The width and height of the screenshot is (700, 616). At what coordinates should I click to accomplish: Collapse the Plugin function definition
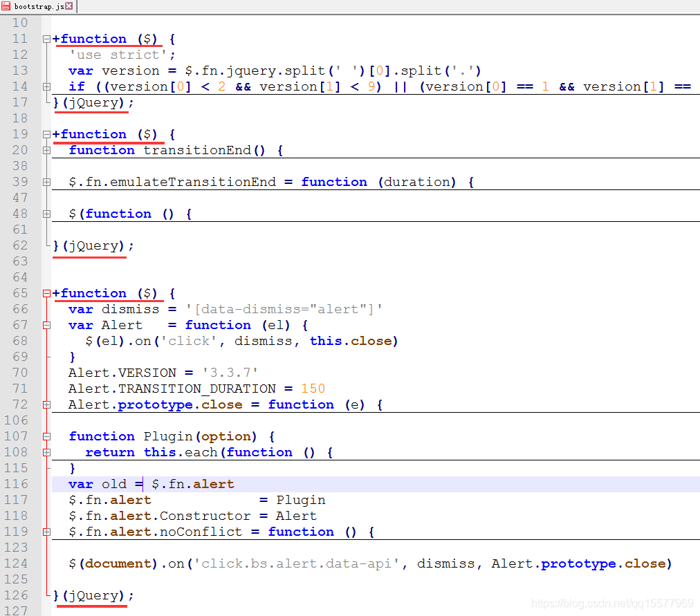tap(45, 436)
